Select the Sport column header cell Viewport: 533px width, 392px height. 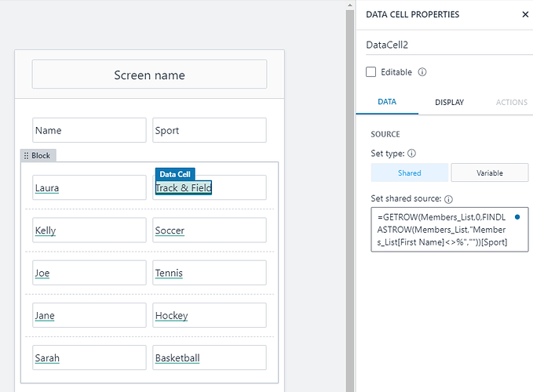click(x=209, y=130)
